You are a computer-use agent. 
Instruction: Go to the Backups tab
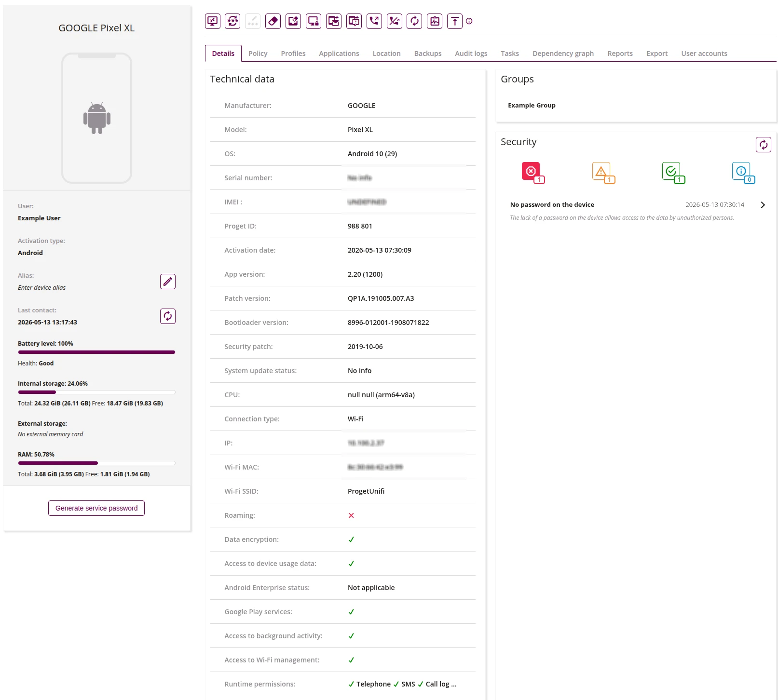428,54
